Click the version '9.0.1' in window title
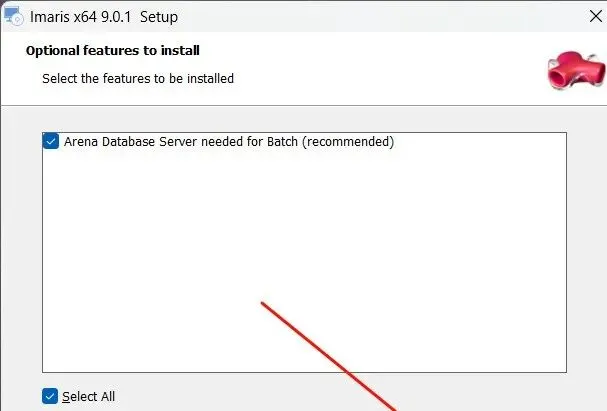Viewport: 607px width, 411px height. pos(116,17)
